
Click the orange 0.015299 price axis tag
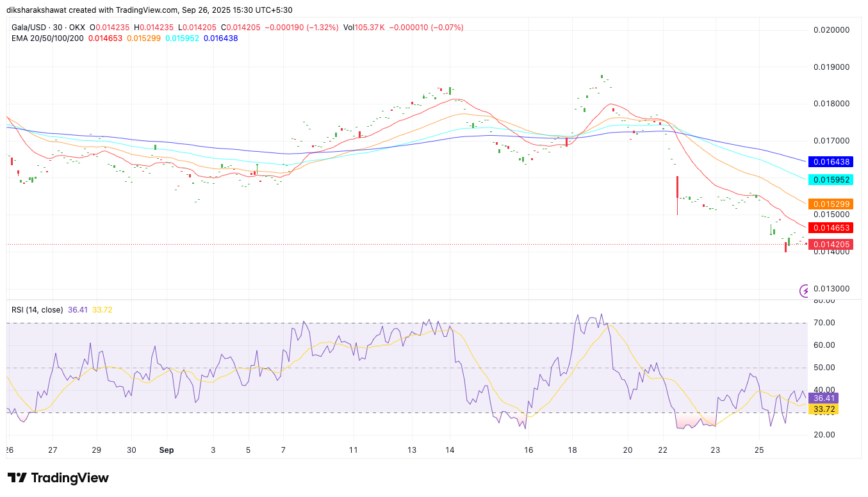click(831, 204)
